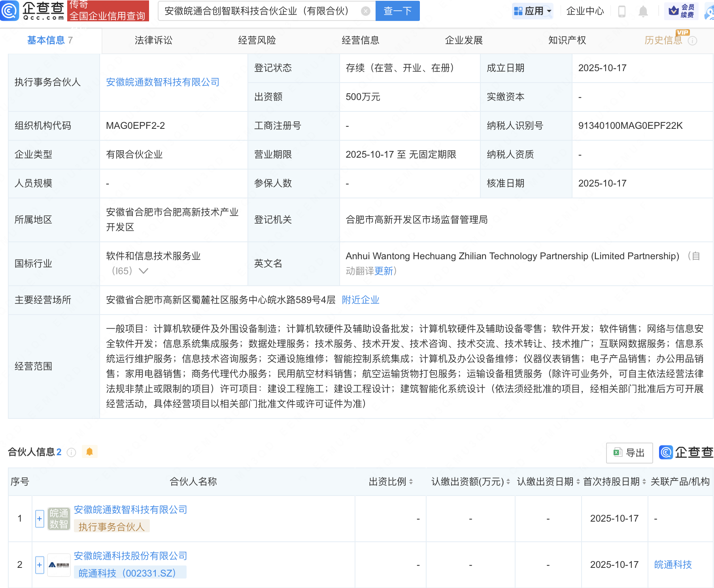The height and width of the screenshot is (588, 714).
Task: Click the 查一下 search button
Action: [x=397, y=11]
